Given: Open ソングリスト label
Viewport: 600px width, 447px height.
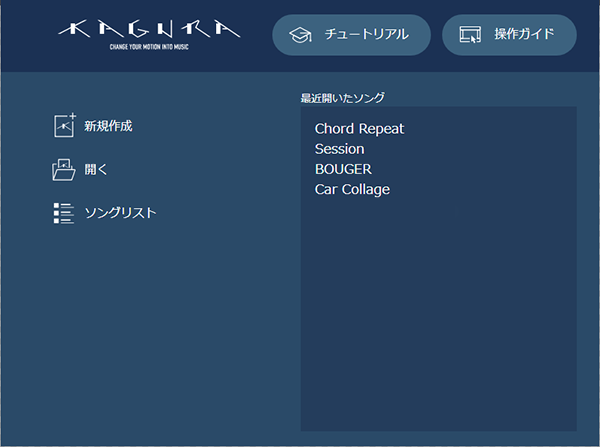Looking at the screenshot, I should (120, 213).
